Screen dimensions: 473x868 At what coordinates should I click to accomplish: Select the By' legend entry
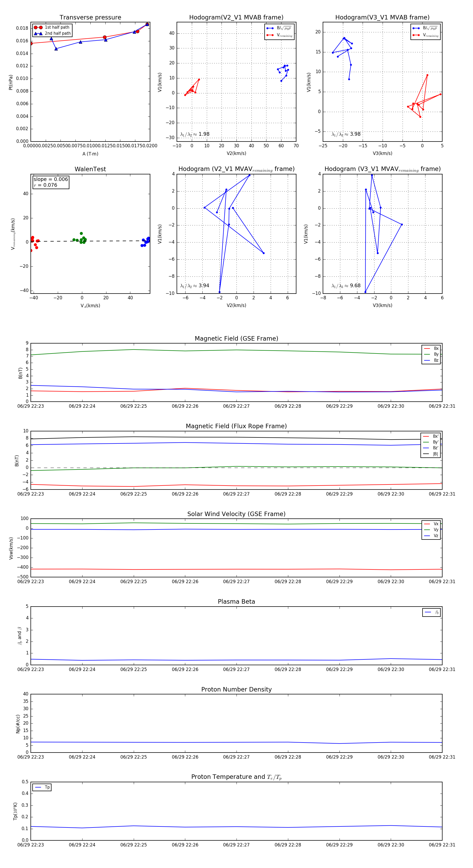point(431,442)
